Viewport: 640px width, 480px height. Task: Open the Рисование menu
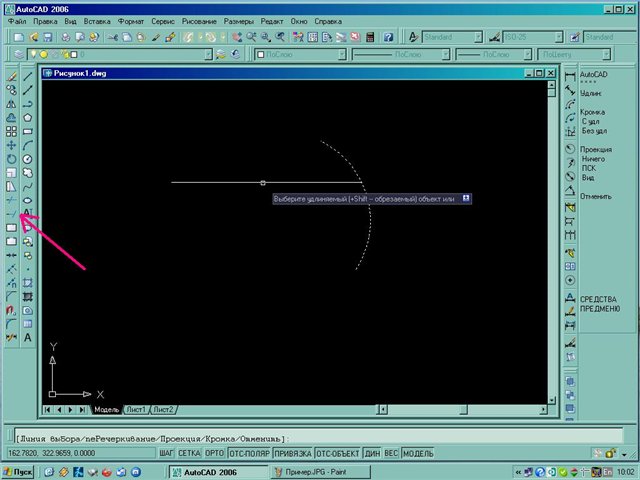199,20
